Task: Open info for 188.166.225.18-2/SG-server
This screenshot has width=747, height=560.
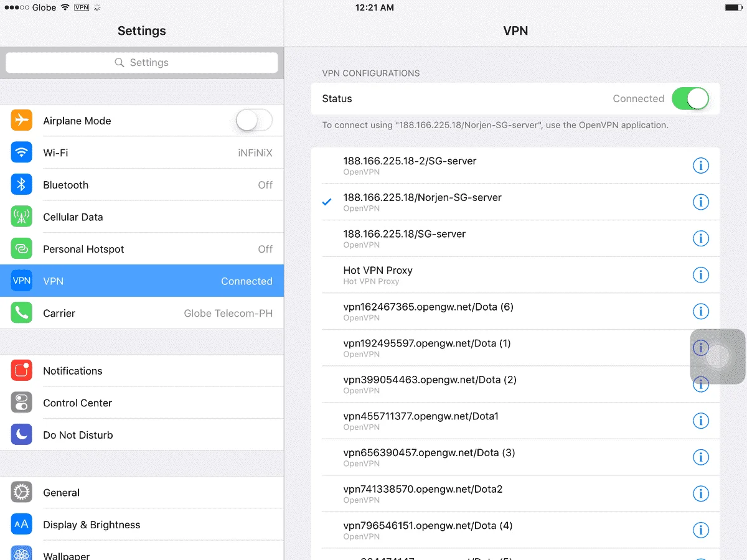Action: tap(701, 166)
